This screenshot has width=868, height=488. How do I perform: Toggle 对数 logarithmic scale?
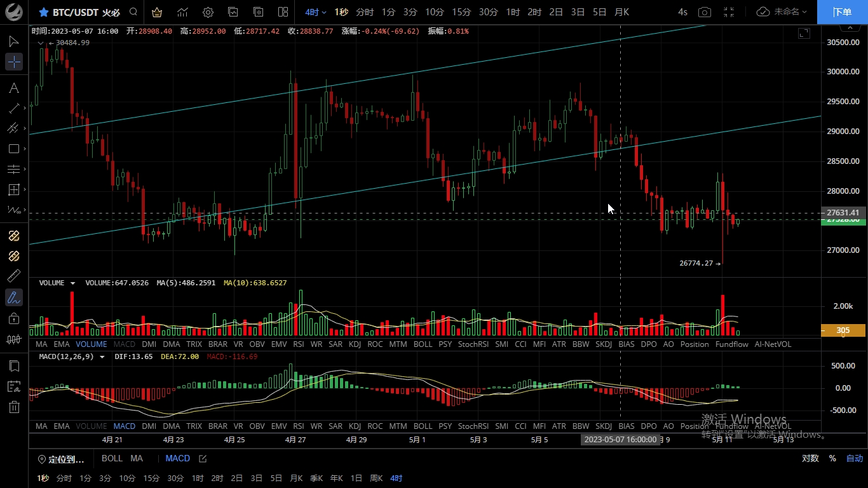810,458
